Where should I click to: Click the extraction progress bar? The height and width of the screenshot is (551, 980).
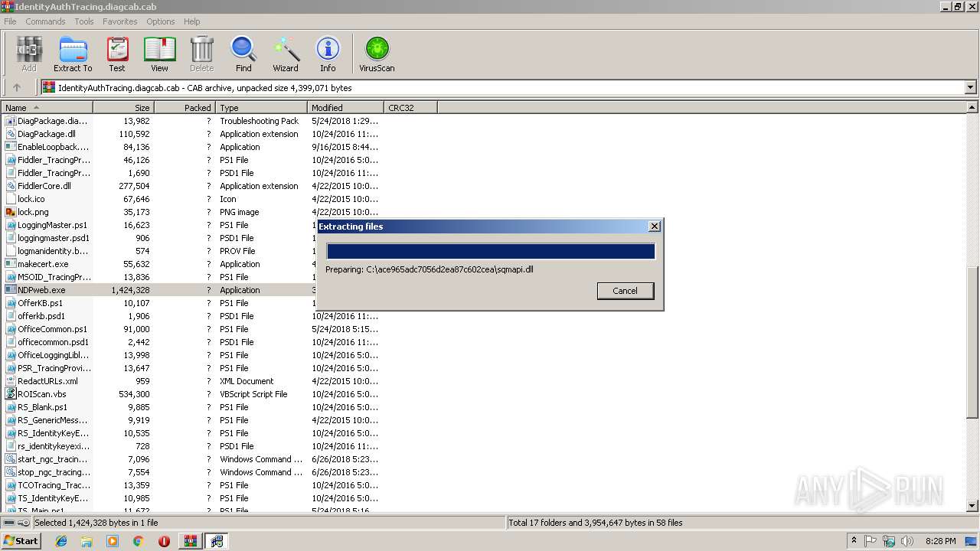(x=491, y=251)
